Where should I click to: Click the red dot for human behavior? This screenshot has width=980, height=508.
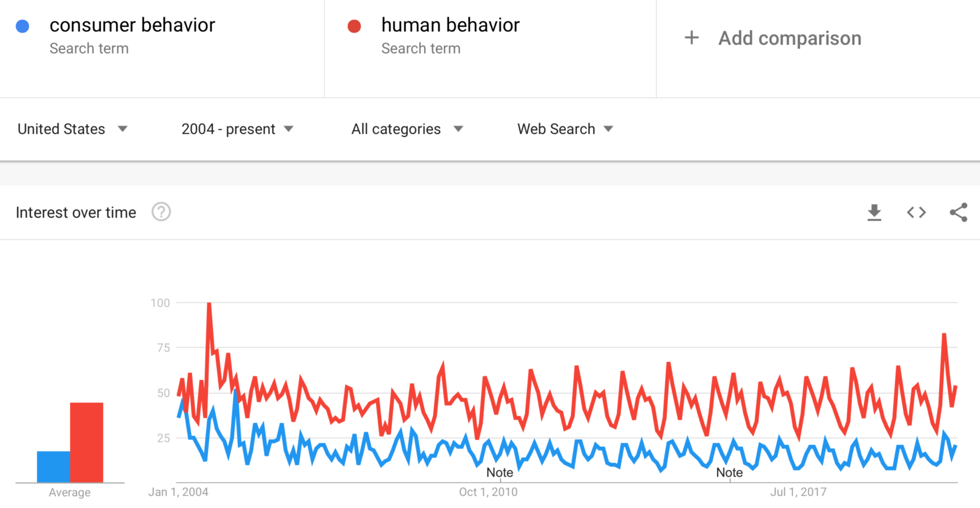pos(355,25)
